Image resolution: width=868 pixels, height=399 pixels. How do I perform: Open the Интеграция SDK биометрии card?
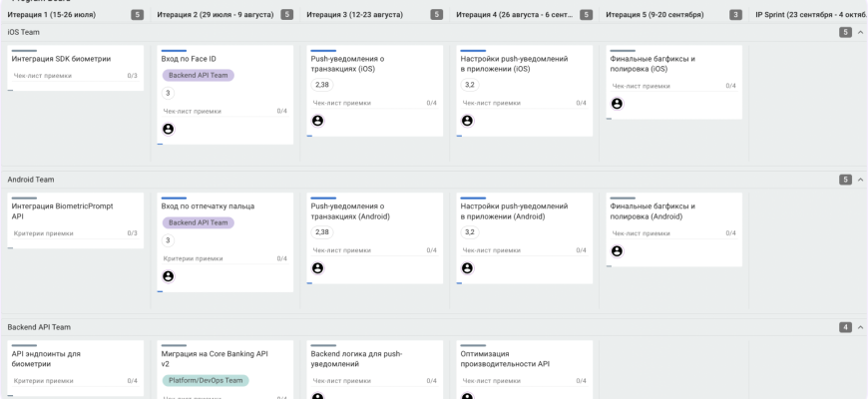pos(61,59)
